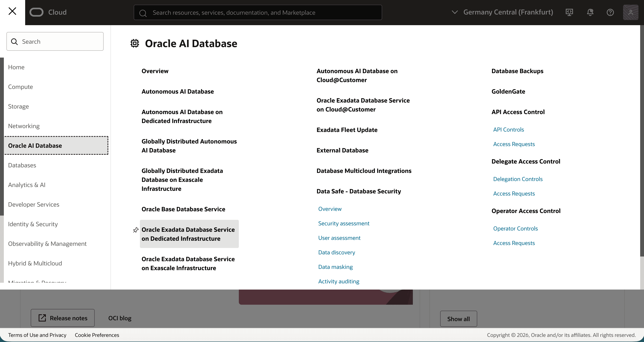Open User assessment under Data Safe
This screenshot has height=342, width=644.
(x=339, y=238)
